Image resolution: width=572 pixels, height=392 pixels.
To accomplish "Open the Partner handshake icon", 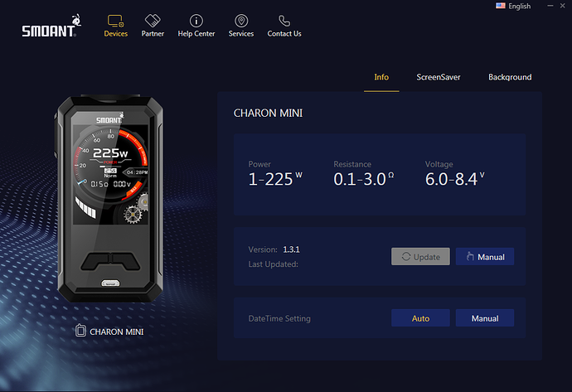I will click(153, 21).
